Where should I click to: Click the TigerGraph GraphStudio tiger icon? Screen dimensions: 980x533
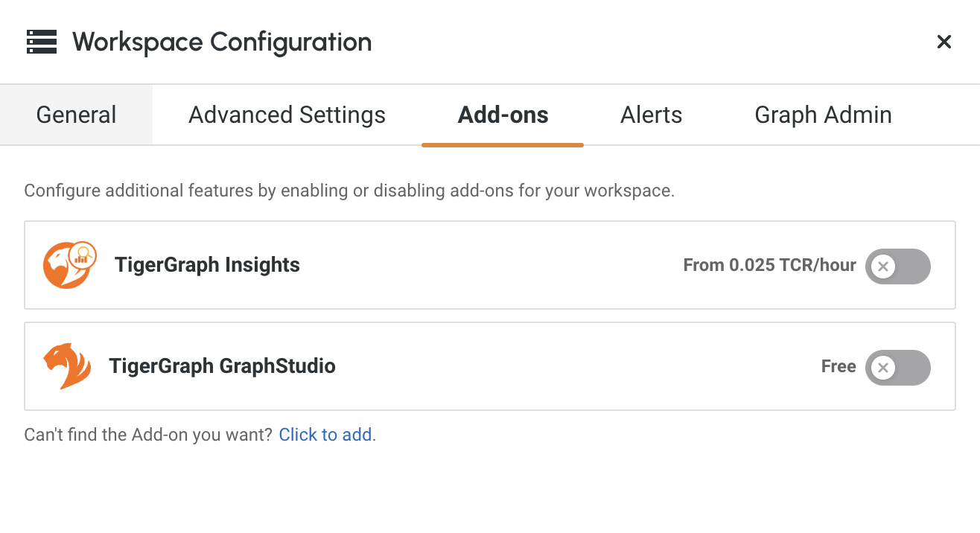coord(67,366)
